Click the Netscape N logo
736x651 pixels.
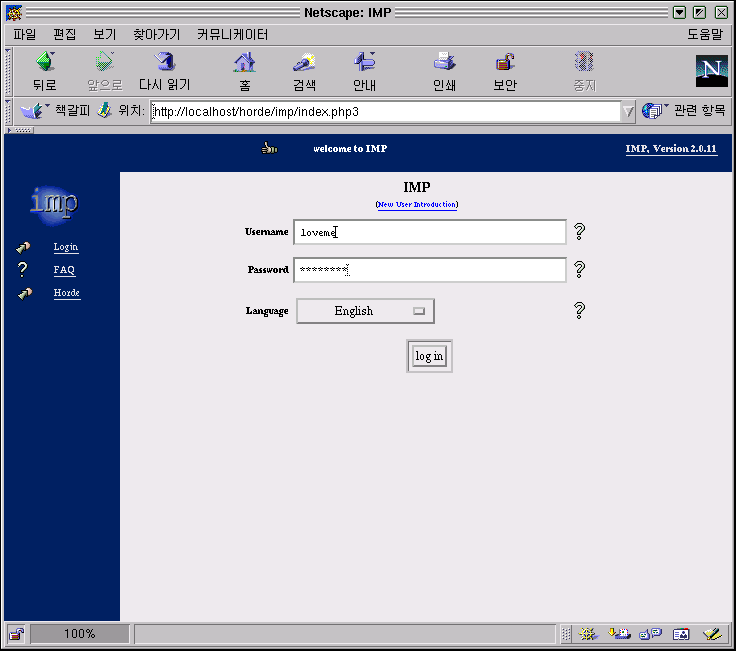711,71
